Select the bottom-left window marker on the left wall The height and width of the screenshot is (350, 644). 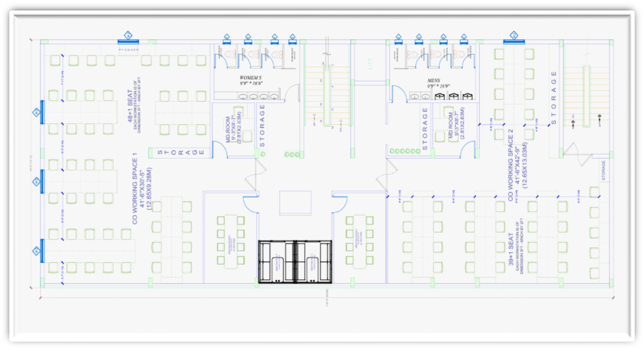click(x=36, y=251)
